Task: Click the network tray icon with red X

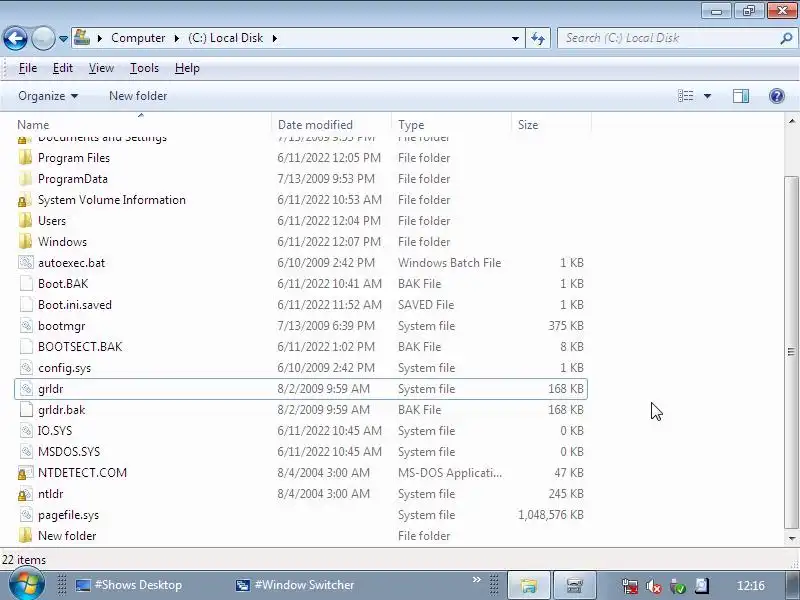Action: (630, 586)
